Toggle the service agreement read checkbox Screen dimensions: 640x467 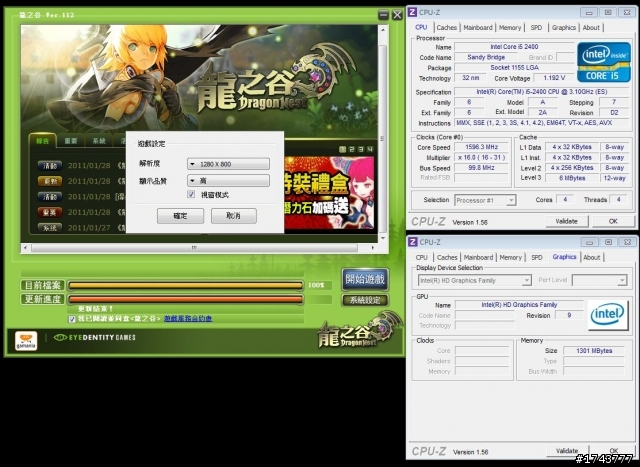[72, 319]
